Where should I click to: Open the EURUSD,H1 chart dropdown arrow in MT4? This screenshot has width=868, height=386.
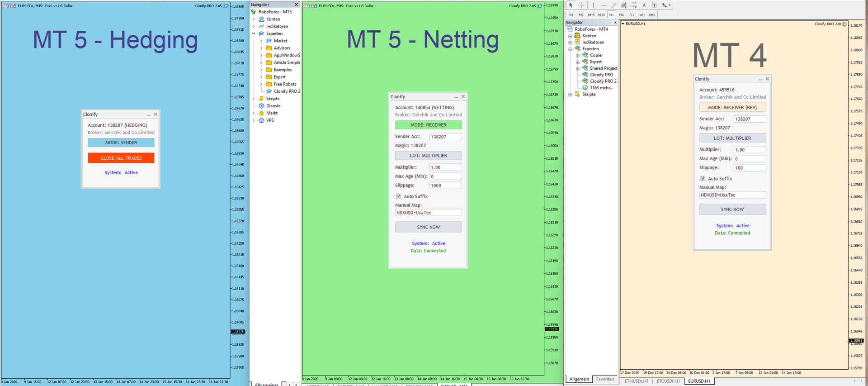coord(623,24)
